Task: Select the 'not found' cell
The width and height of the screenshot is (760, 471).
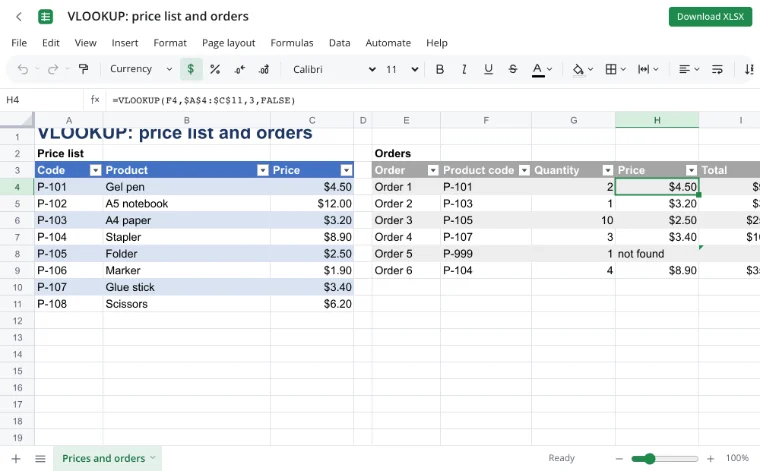Action: [x=657, y=254]
